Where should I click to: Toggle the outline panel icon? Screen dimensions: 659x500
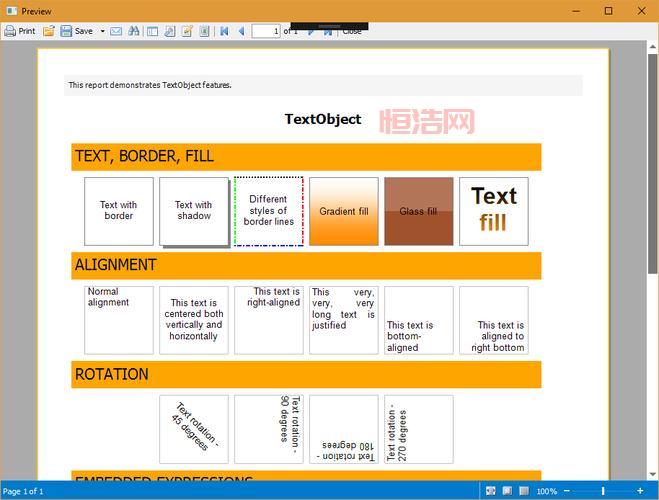[153, 31]
